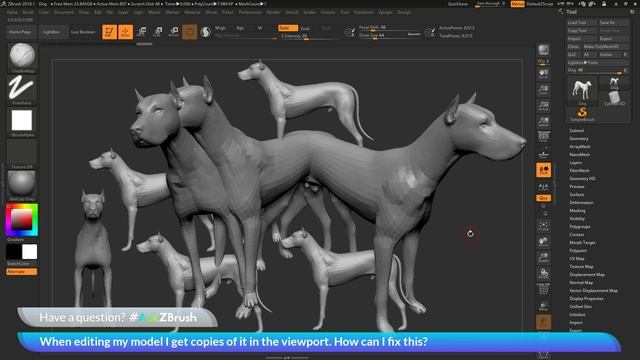Select the Edit mode button

coord(109,32)
